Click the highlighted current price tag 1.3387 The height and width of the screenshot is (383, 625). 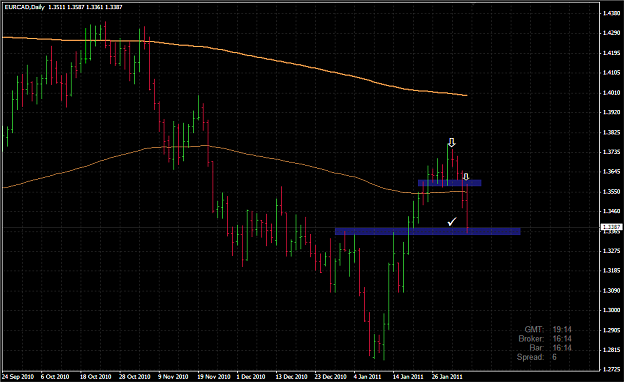(611, 227)
